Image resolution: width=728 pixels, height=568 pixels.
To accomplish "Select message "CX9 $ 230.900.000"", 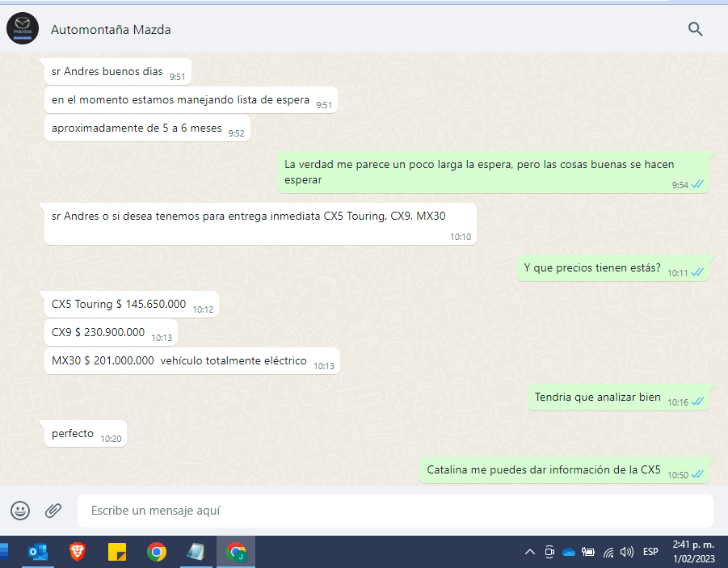I will pos(111,333).
